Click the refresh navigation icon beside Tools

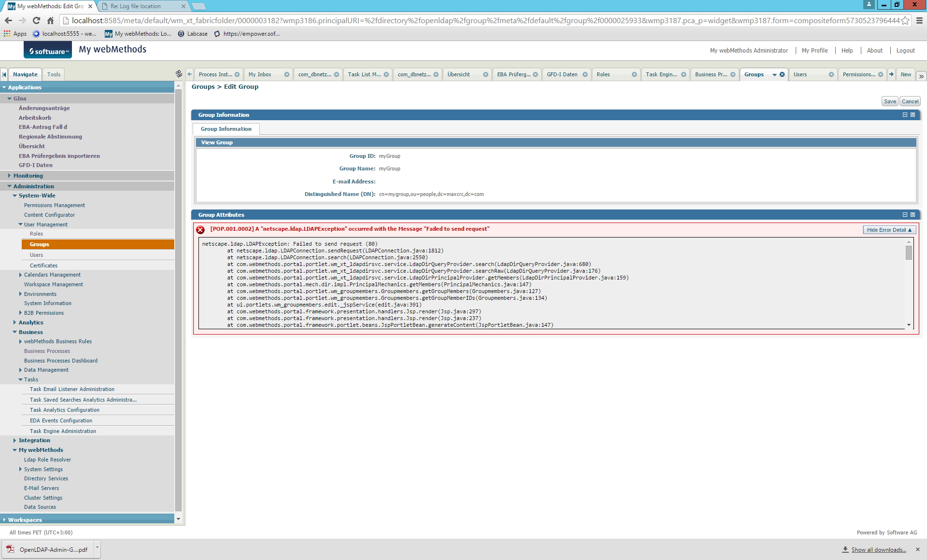coord(179,74)
